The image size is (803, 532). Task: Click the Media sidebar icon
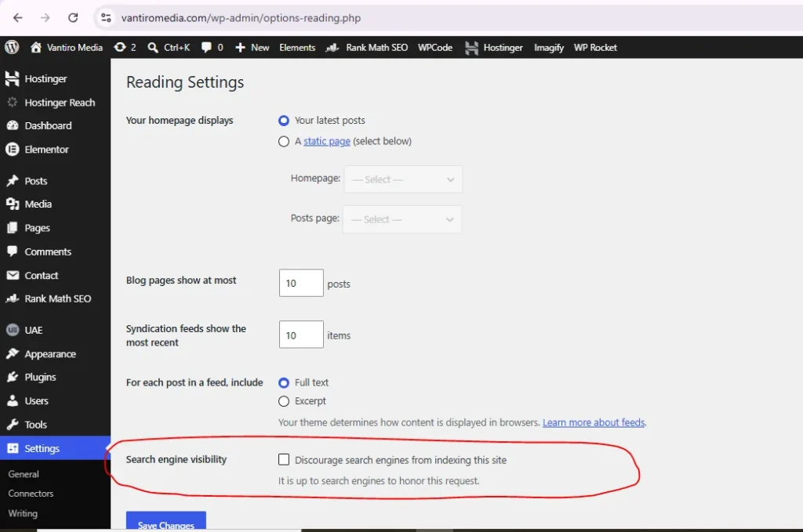click(13, 204)
